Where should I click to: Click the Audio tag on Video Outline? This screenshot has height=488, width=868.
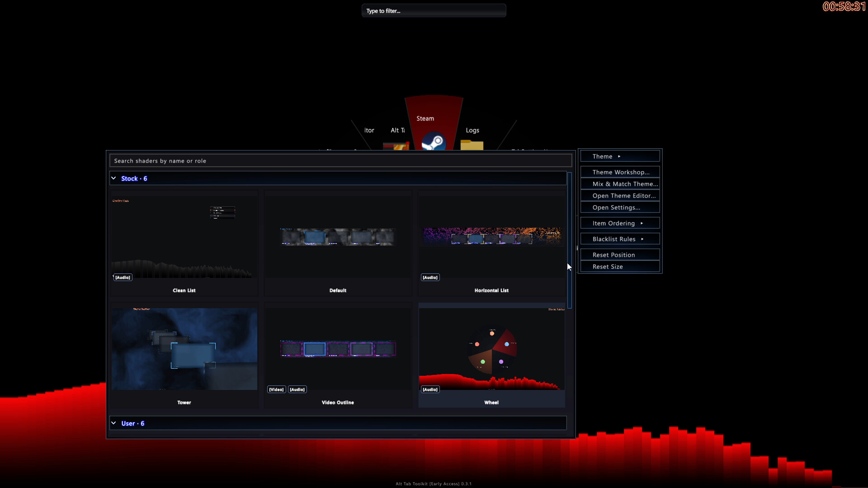click(297, 389)
